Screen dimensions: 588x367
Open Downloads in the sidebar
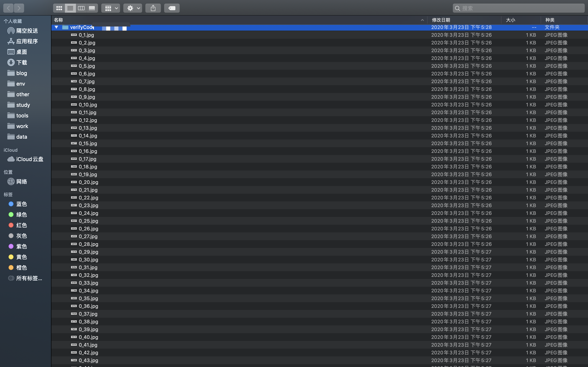(21, 63)
